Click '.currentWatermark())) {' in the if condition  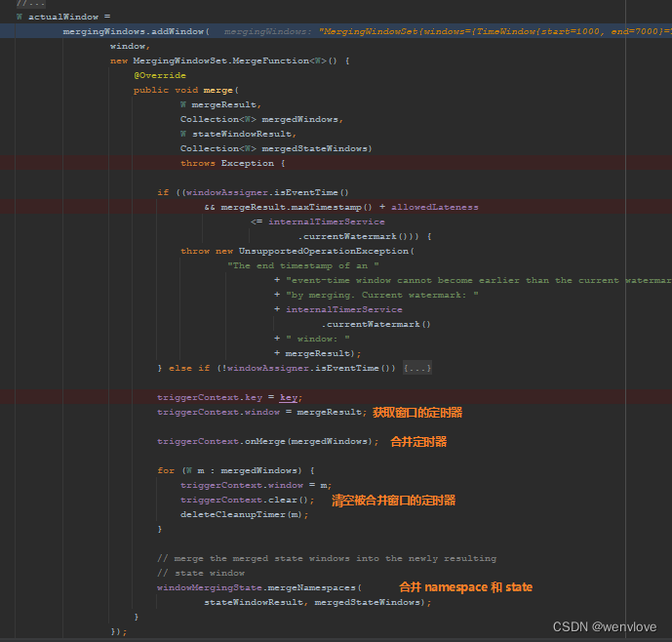click(365, 236)
